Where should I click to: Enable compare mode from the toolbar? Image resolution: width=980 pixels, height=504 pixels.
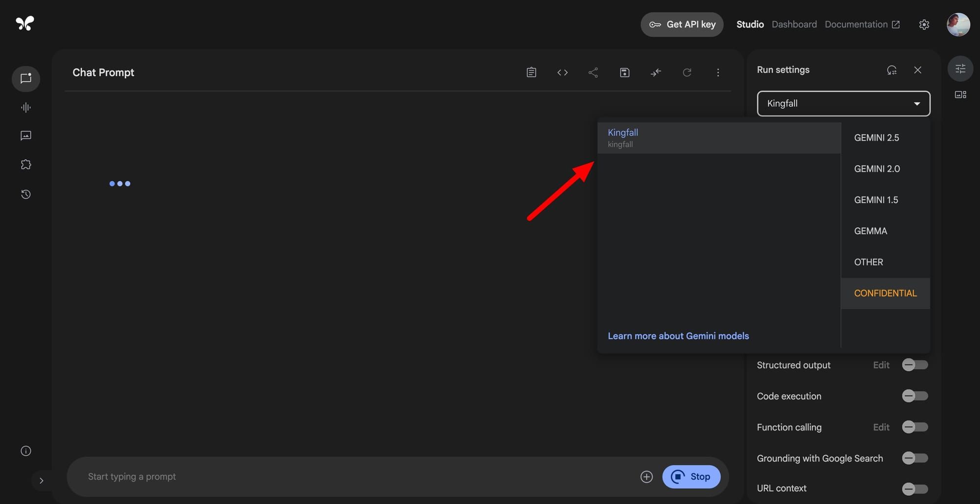(x=656, y=72)
